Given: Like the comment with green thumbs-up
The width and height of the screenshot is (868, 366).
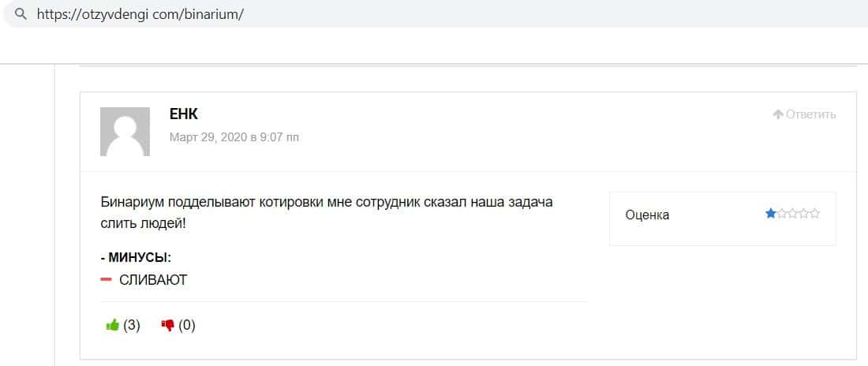Looking at the screenshot, I should point(112,325).
